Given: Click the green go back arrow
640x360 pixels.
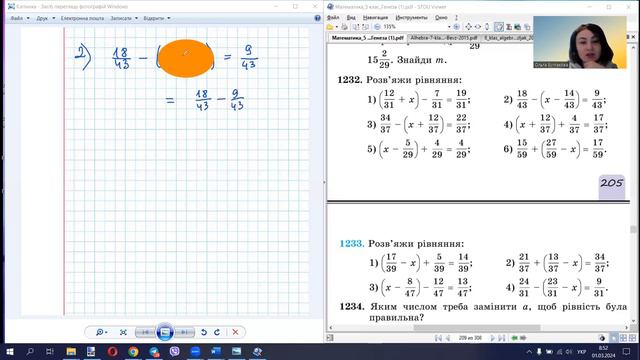Looking at the screenshot, I should click(x=514, y=338).
